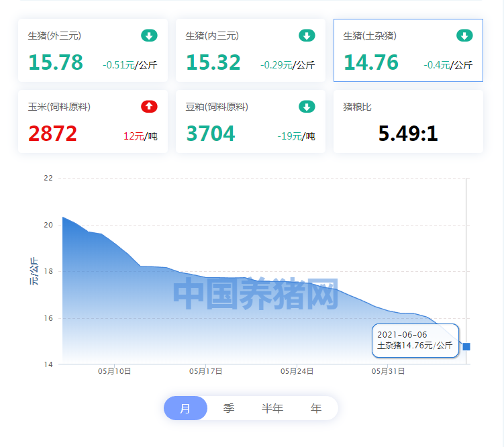This screenshot has height=447, width=504.
Task: Click the 2021-06-06 chart tooltip
Action: (x=415, y=340)
